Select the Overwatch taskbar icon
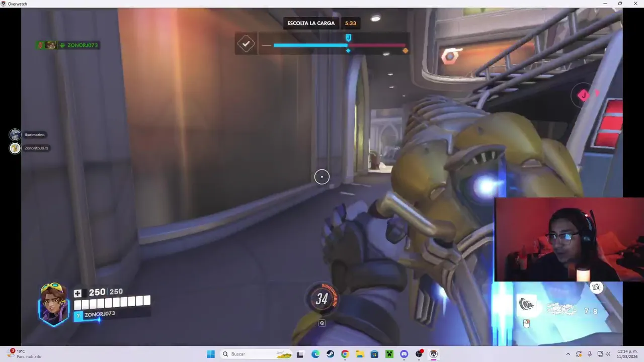Screen dimensions: 644x362 pyautogui.click(x=434, y=354)
